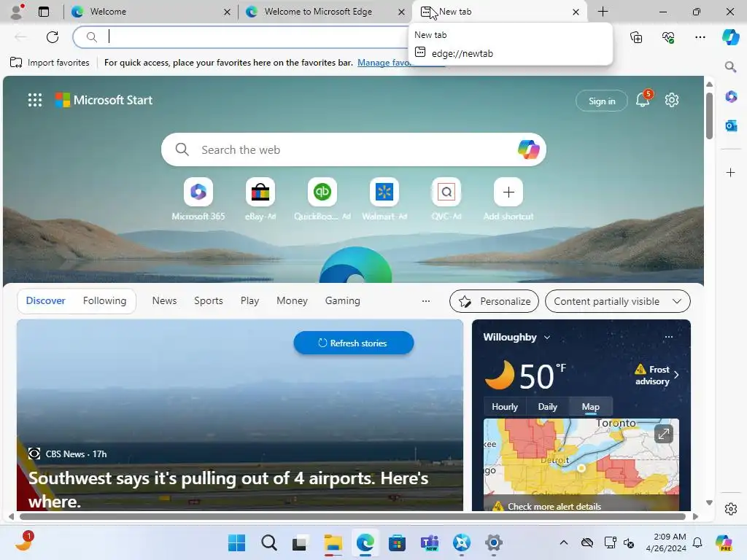Screen dimensions: 747x560
Task: Open sidebar customization gear icon
Action: 731,509
